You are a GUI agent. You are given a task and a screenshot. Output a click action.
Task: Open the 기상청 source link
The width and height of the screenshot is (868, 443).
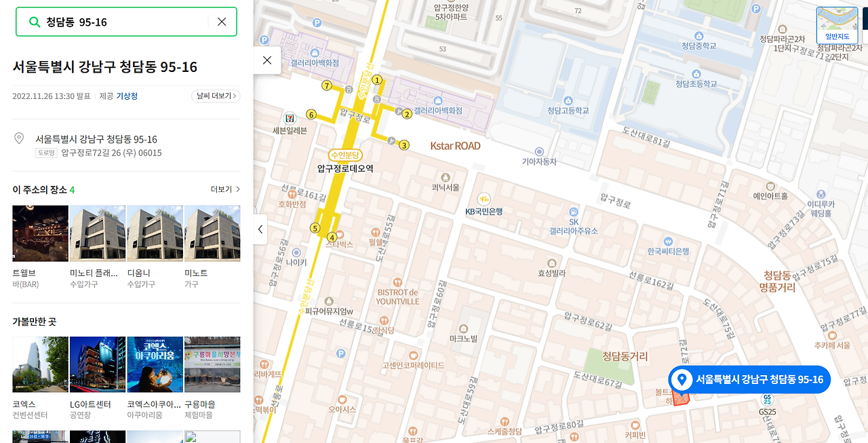point(127,96)
